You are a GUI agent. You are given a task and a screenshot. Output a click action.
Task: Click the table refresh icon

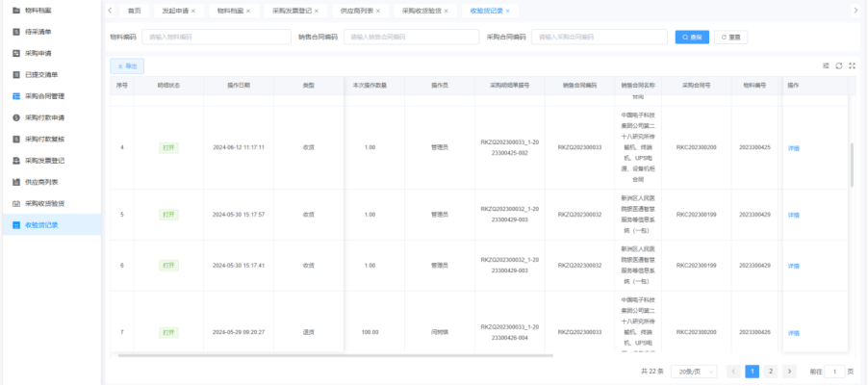click(x=838, y=65)
